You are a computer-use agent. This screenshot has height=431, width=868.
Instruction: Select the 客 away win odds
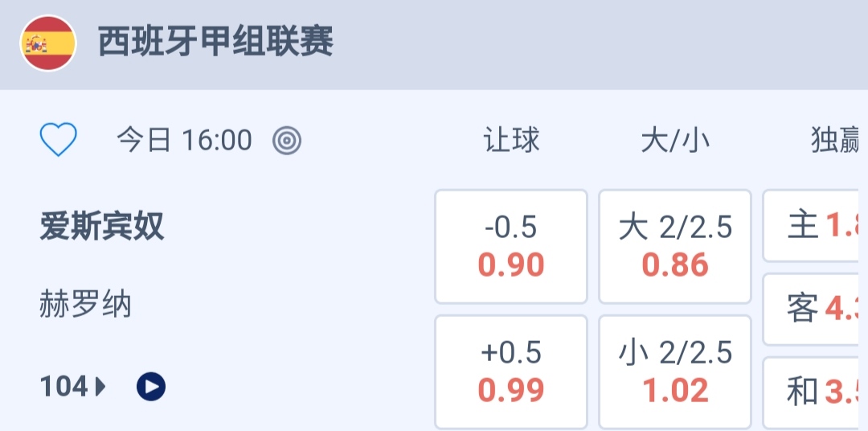pos(815,309)
